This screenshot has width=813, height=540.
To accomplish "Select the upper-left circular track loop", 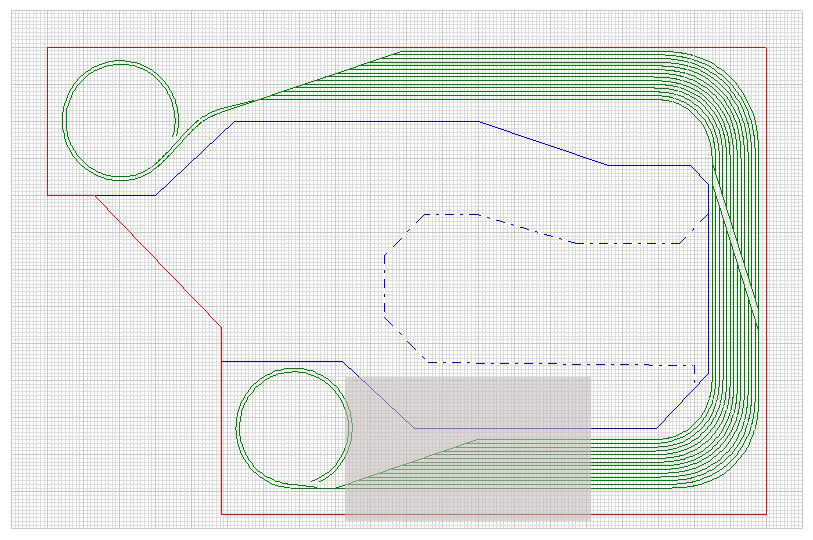I will [x=66, y=120].
